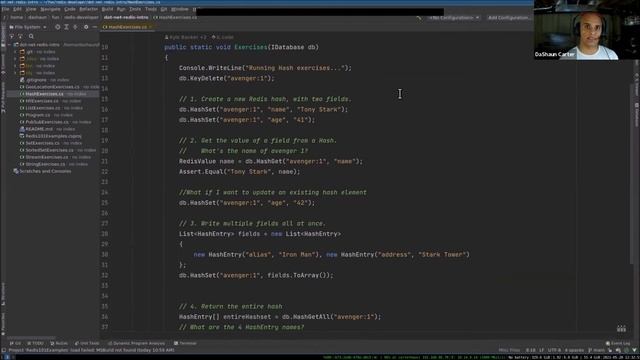The width and height of the screenshot is (640, 360).
Task: Open the View menu
Action: coord(31,9)
